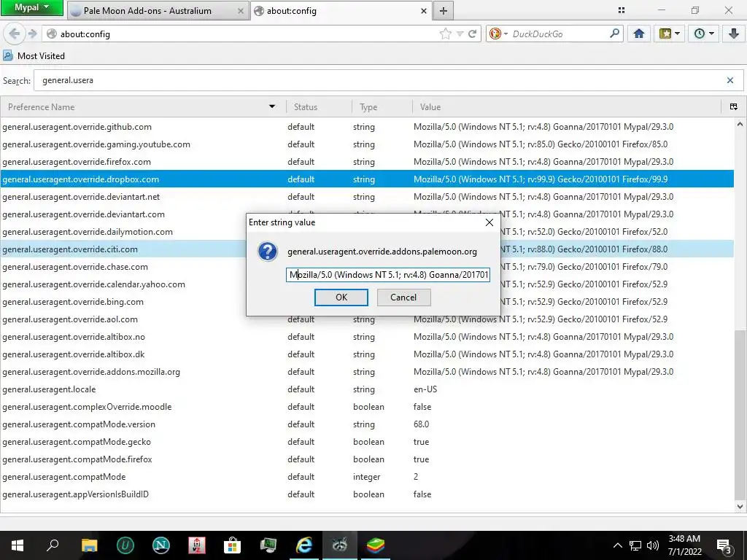Open the Most Visited bookmarks folder
Image resolution: width=747 pixels, height=560 pixels.
point(34,55)
